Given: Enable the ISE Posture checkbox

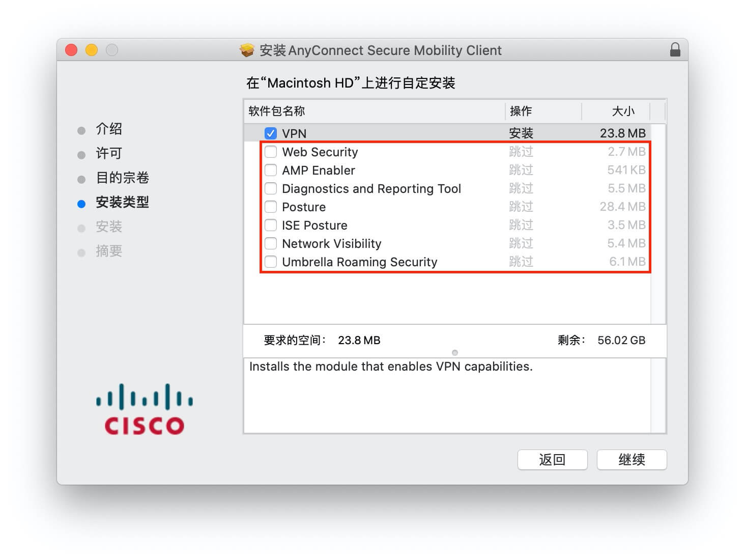Looking at the screenshot, I should pyautogui.click(x=271, y=225).
